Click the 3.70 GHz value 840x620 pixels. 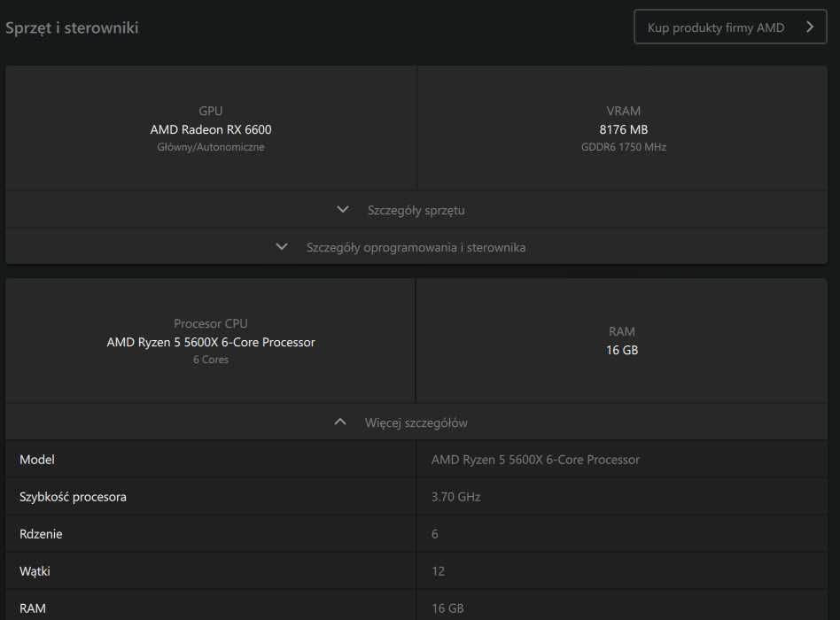pyautogui.click(x=456, y=497)
